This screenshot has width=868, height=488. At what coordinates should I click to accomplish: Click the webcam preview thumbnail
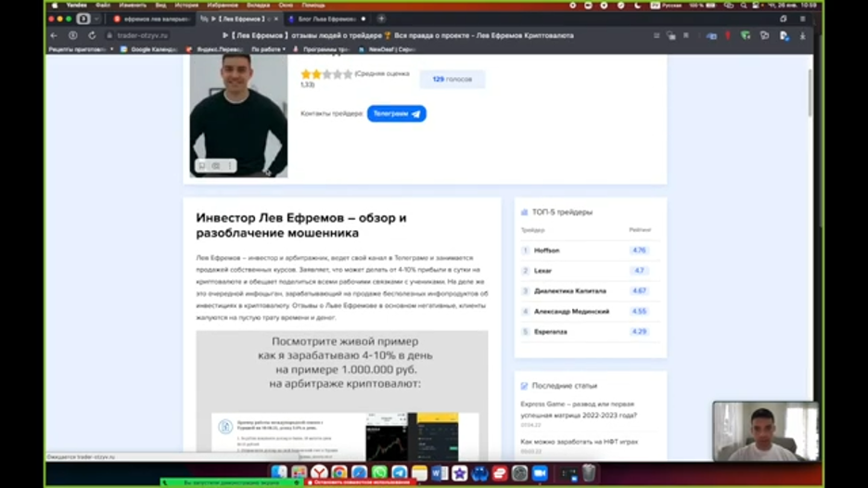point(766,431)
